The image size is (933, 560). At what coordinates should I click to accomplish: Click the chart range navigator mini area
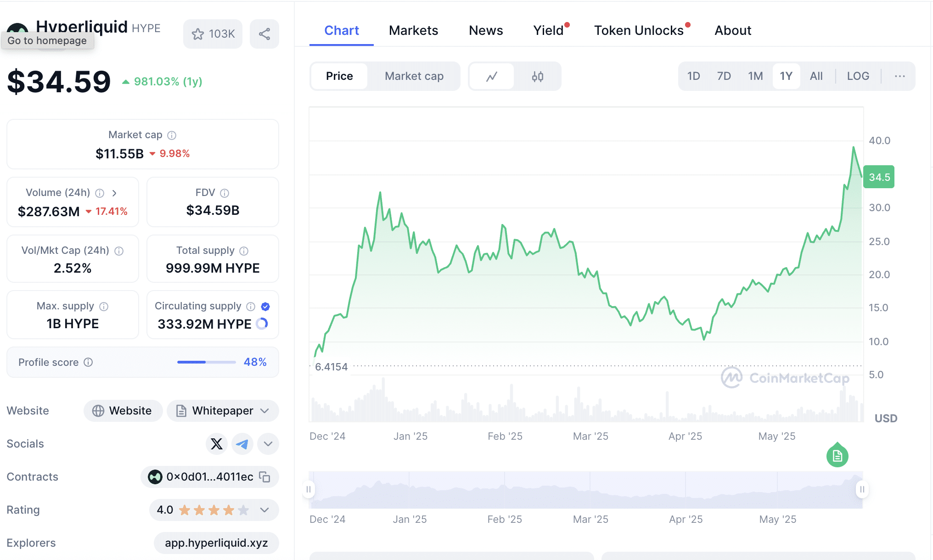(x=586, y=490)
